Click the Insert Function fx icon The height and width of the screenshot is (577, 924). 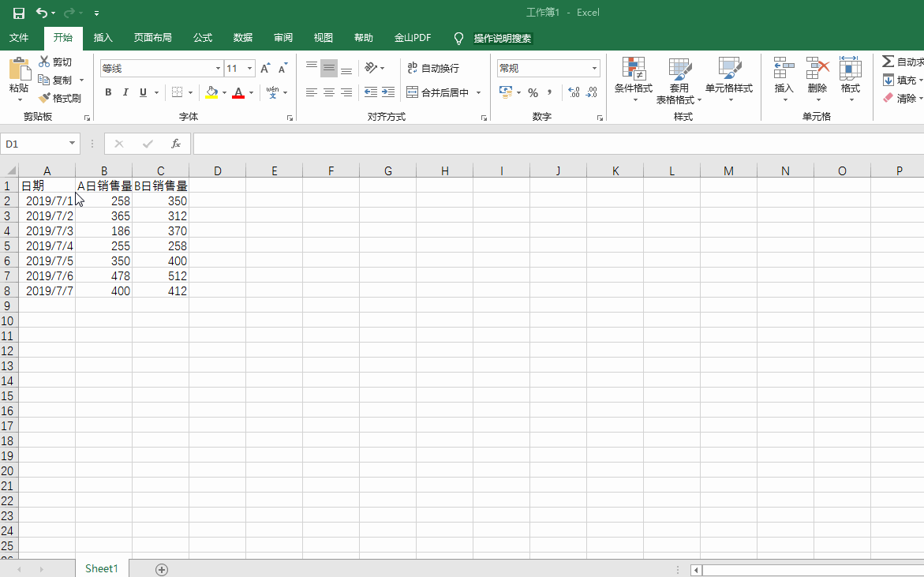[176, 144]
